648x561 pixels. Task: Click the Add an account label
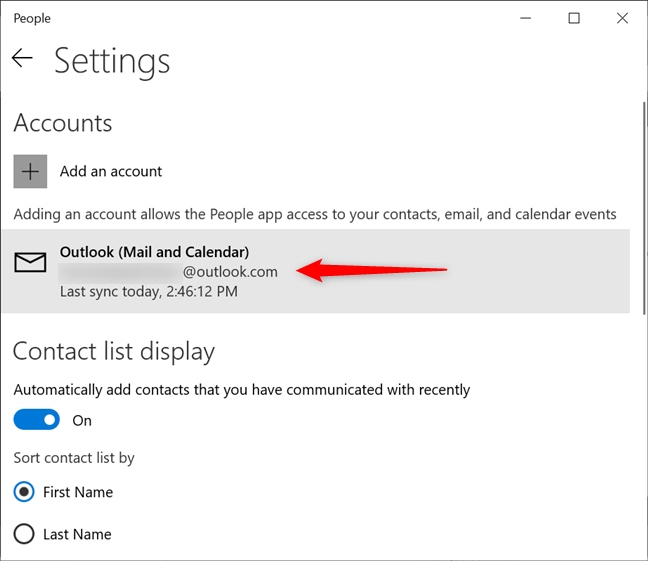point(111,171)
